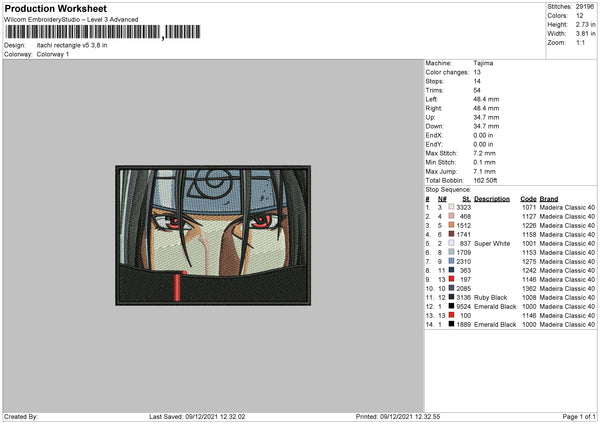
Task: Click 'Madeira Classic 40' in the 1071 row
Action: pyautogui.click(x=567, y=207)
